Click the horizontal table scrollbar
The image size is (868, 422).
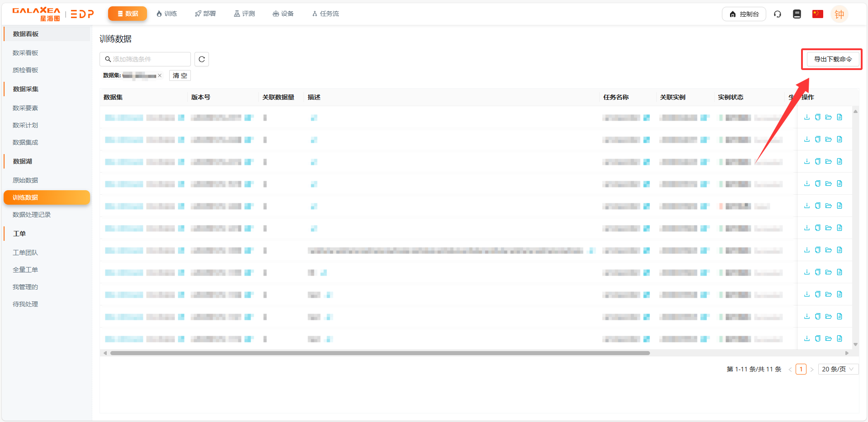pyautogui.click(x=380, y=353)
